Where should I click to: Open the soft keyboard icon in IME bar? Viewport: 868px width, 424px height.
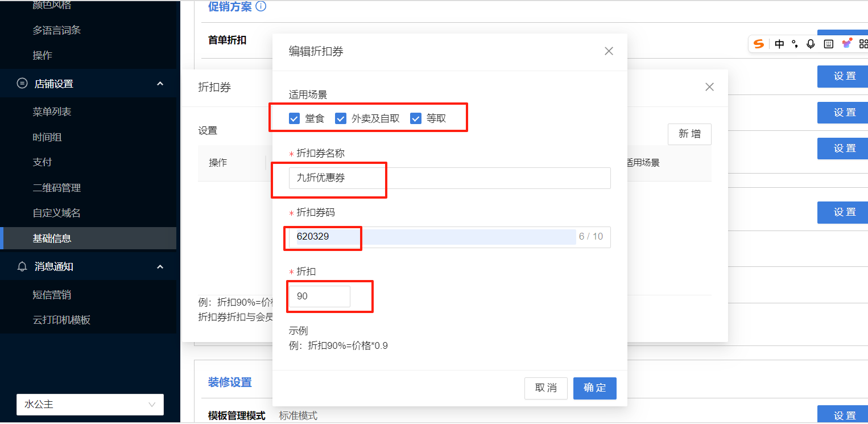pos(829,44)
